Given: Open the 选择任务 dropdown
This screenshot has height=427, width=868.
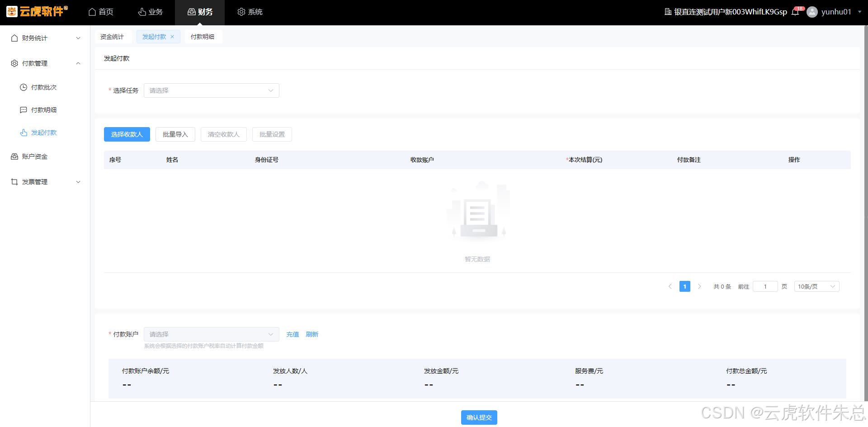Looking at the screenshot, I should (211, 90).
